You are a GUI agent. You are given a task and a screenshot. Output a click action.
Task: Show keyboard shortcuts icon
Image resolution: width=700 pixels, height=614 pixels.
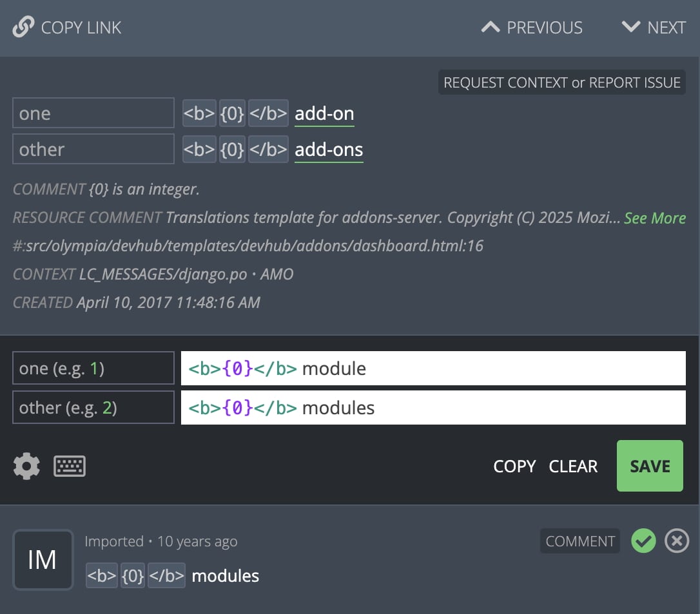(x=70, y=466)
